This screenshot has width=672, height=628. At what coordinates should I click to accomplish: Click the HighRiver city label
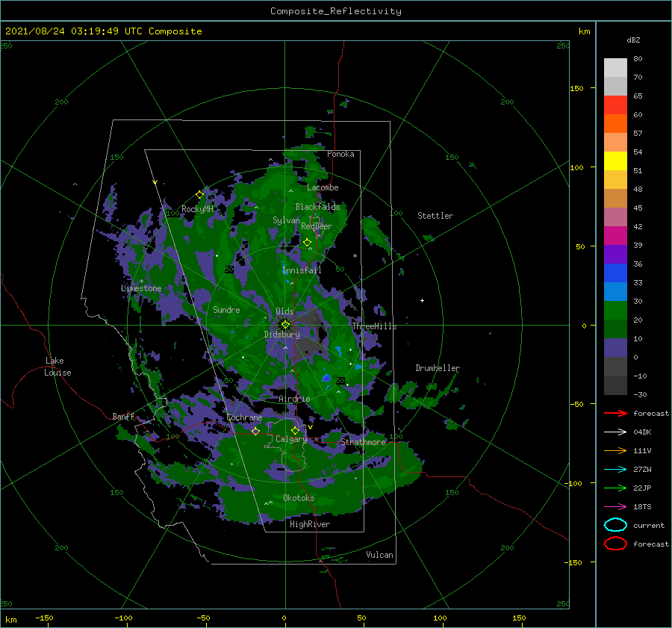coord(310,524)
